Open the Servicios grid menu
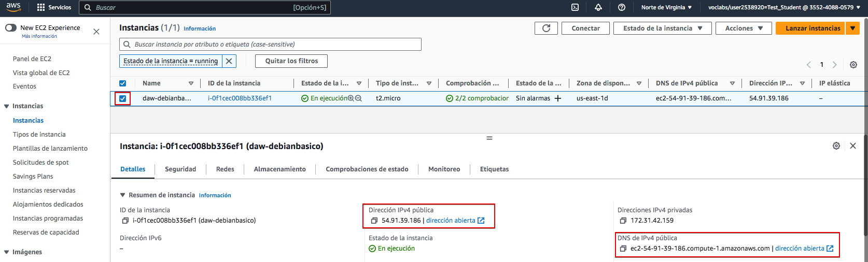This screenshot has height=262, width=868. [x=54, y=7]
